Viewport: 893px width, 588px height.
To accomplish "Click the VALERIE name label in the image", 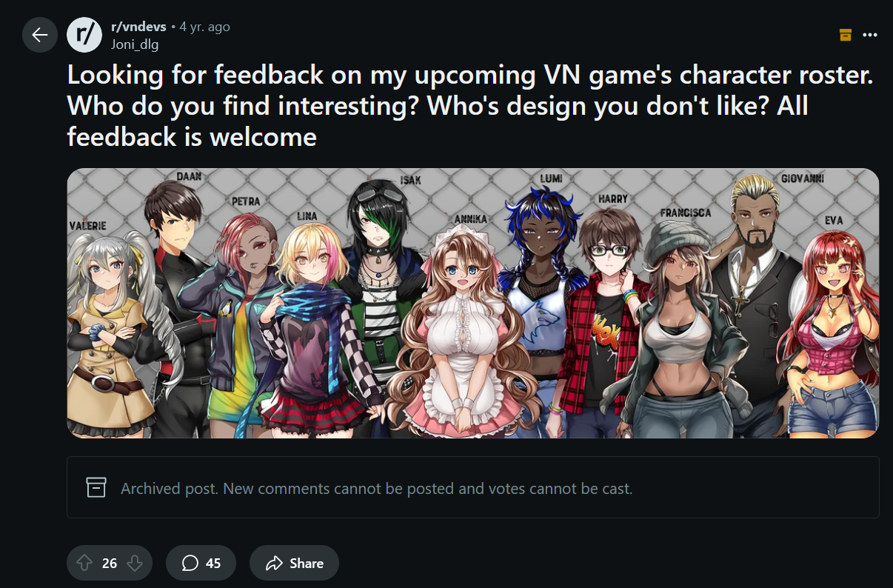I will [87, 225].
